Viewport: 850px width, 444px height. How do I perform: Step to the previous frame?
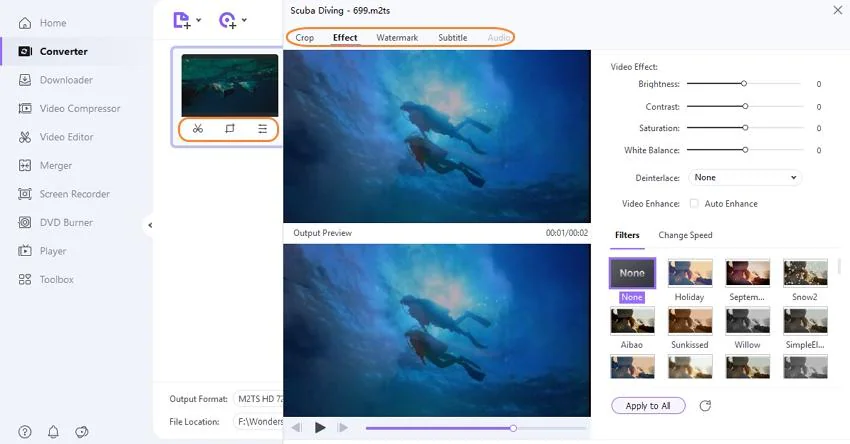click(297, 428)
